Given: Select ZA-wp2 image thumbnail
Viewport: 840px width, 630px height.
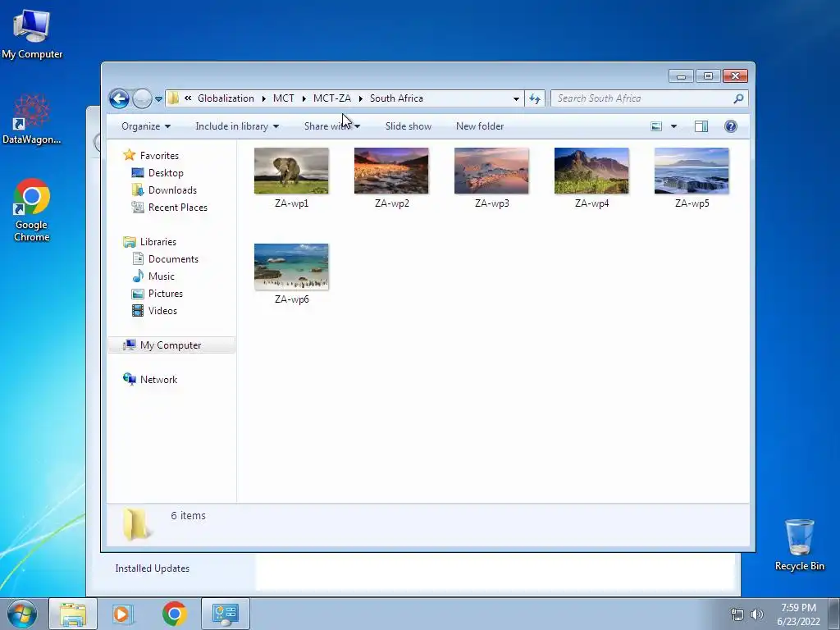Looking at the screenshot, I should (391, 171).
